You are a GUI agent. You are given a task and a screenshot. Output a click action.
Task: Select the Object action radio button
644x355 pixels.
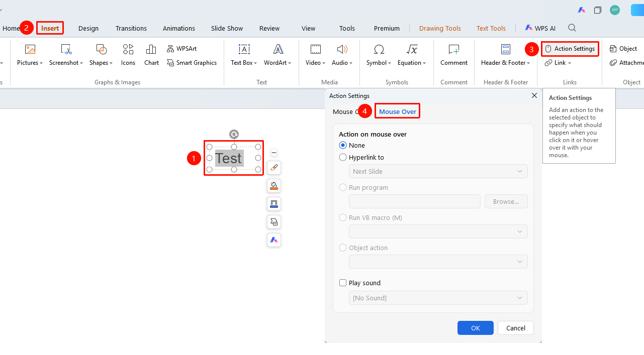point(343,248)
